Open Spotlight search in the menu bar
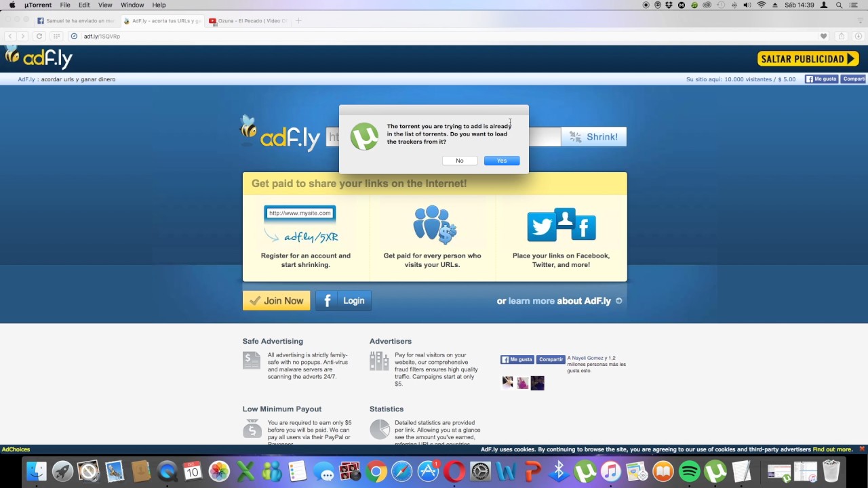Viewport: 868px width, 488px height. pos(839,5)
